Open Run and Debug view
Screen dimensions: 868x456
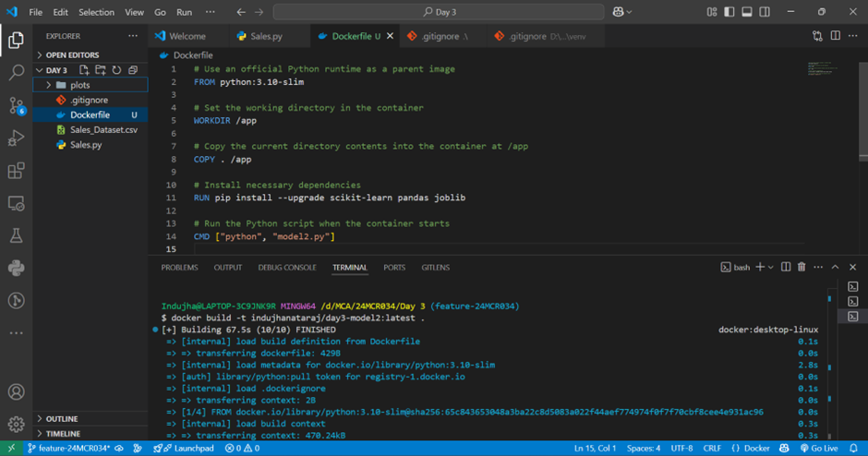pos(16,138)
